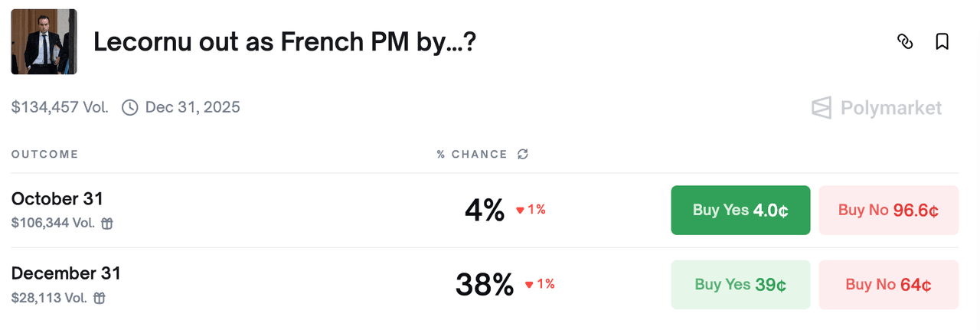The width and height of the screenshot is (980, 330).
Task: Click the gift icon under October 31
Action: pos(108,224)
